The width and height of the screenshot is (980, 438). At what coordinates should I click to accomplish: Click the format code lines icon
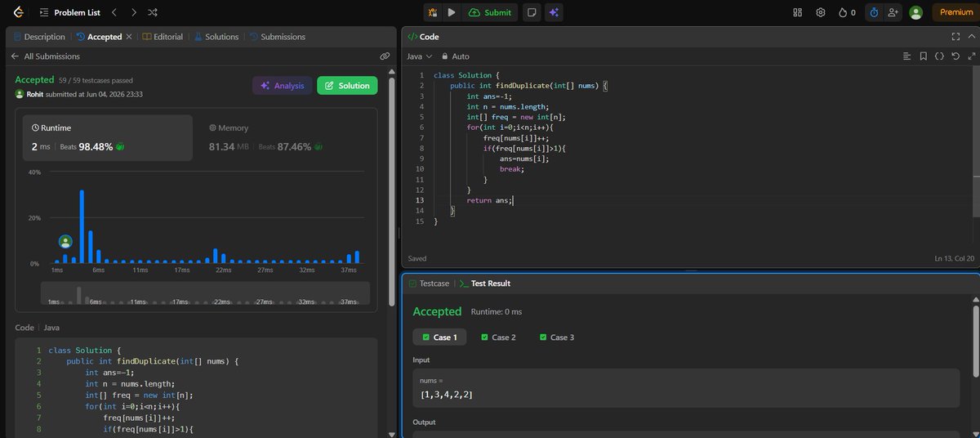click(906, 56)
